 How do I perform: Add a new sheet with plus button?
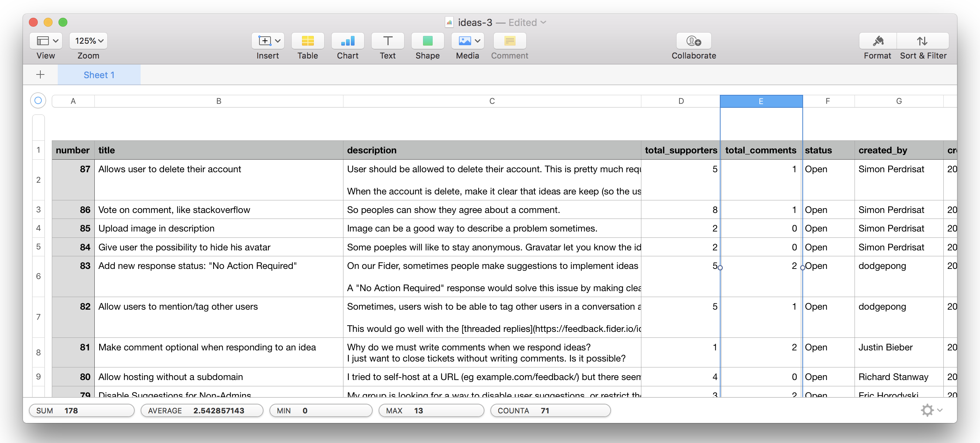point(40,75)
